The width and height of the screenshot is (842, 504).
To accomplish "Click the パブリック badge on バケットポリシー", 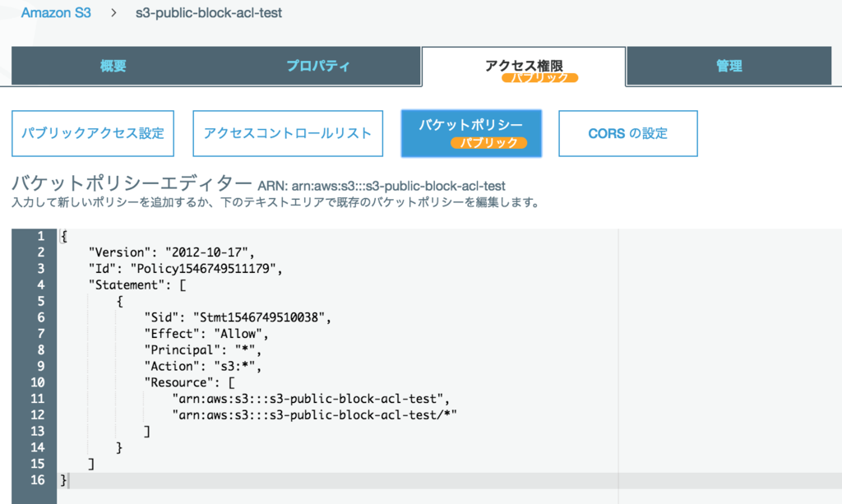I will pos(488,143).
